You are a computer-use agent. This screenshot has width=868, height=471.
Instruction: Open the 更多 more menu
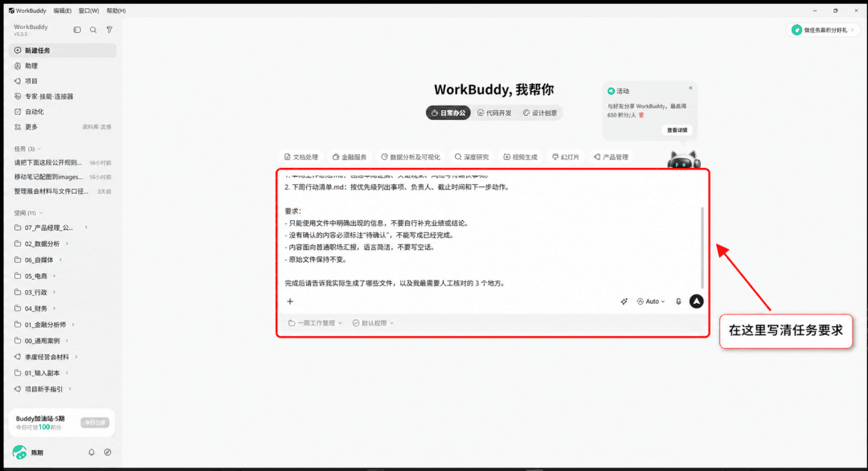31,127
